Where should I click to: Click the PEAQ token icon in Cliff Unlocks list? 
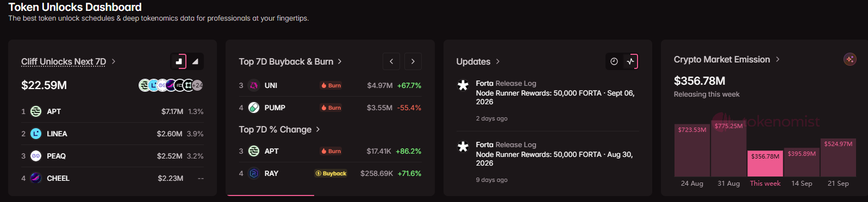click(36, 156)
